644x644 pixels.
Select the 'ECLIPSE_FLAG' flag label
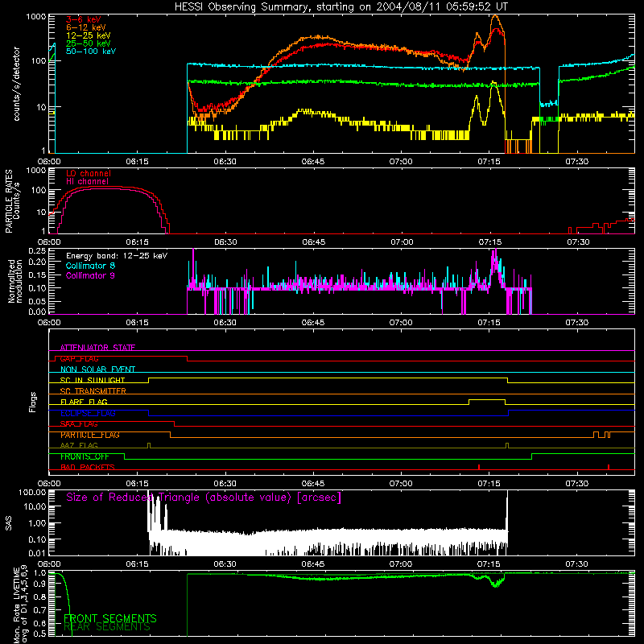(x=88, y=413)
